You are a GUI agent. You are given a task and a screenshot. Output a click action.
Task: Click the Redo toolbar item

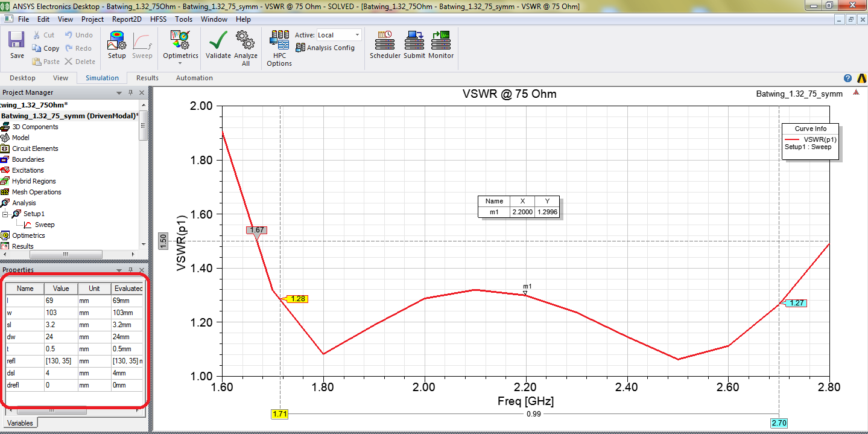pyautogui.click(x=78, y=48)
